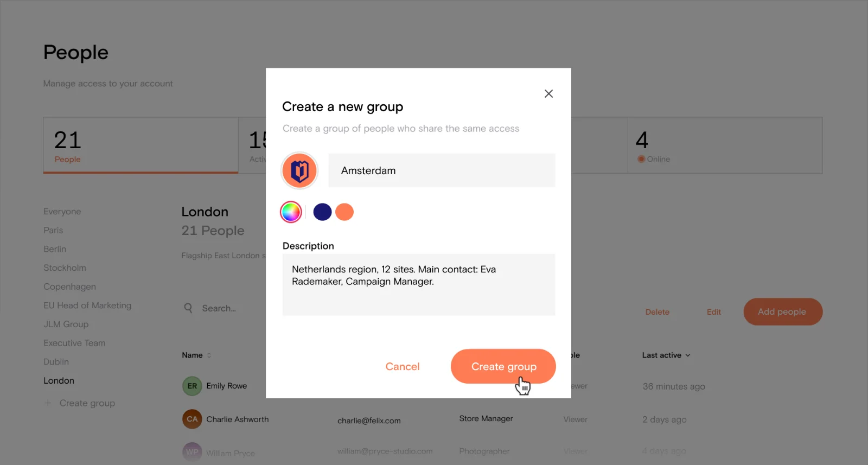The image size is (868, 465).
Task: Click the search magnifier icon
Action: 188,308
